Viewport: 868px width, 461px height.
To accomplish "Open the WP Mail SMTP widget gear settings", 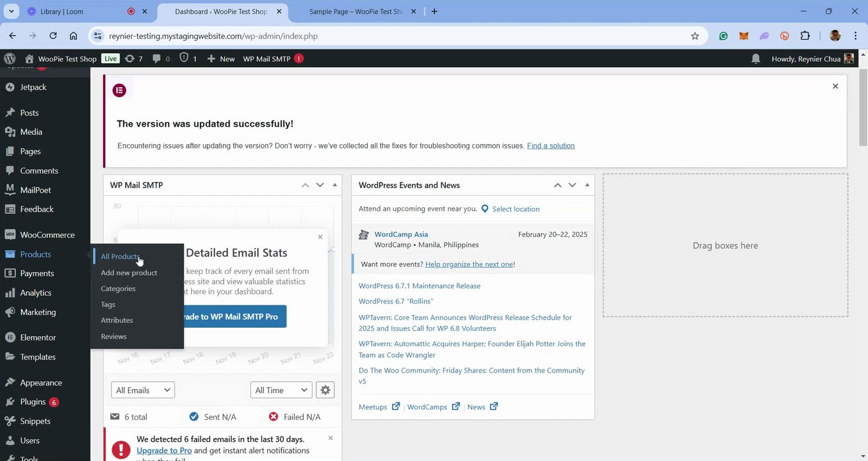I will click(325, 390).
